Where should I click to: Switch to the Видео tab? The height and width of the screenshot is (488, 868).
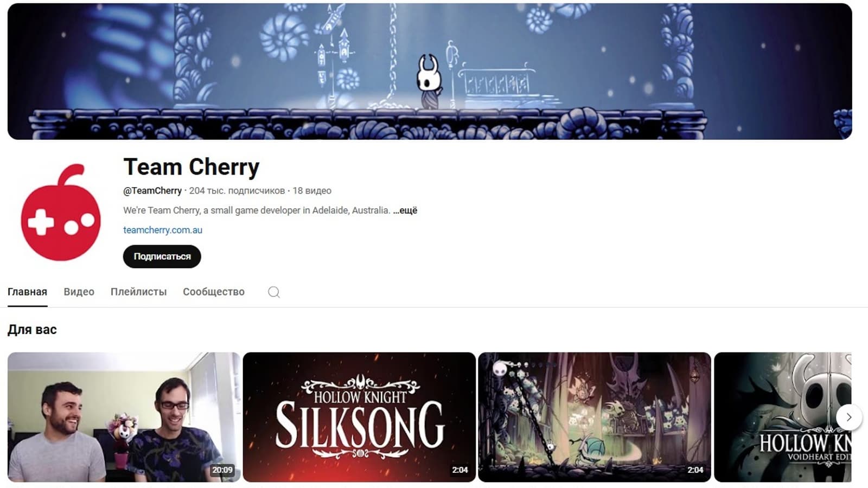pos(79,292)
